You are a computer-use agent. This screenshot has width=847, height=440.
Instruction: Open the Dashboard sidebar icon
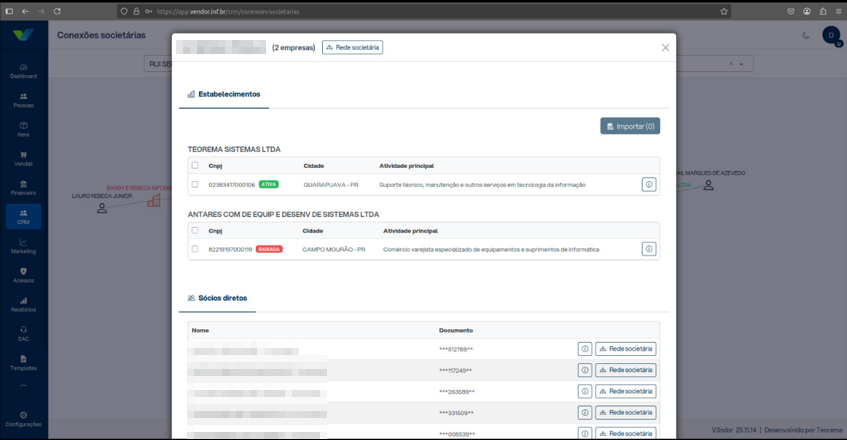(x=23, y=71)
